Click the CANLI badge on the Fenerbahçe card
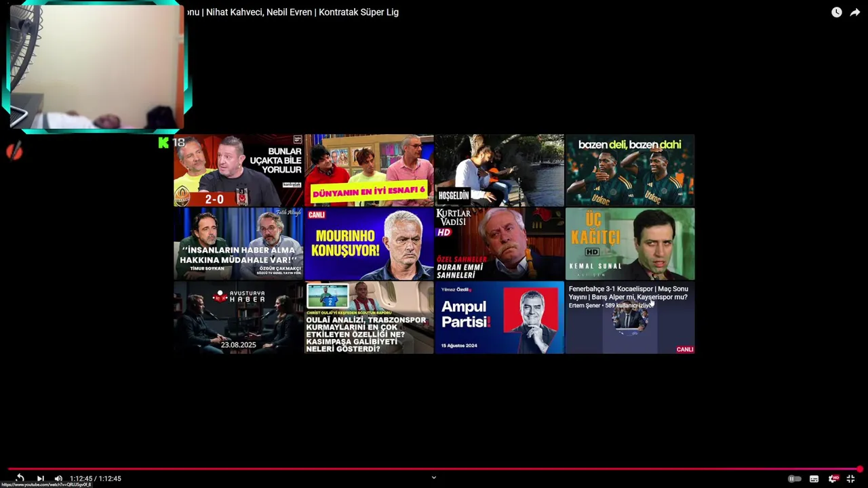 [685, 349]
